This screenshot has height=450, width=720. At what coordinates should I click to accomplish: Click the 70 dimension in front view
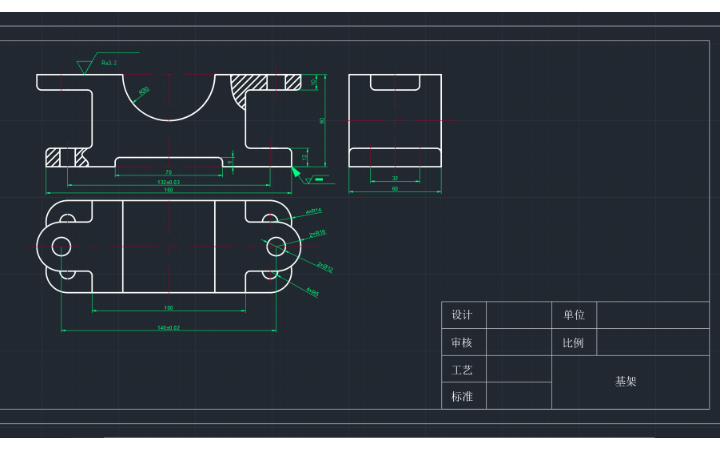coord(167,172)
